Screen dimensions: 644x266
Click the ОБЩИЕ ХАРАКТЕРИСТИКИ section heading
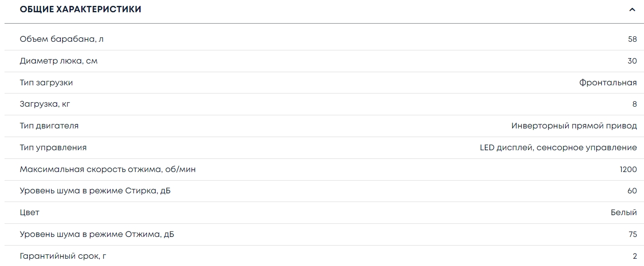pyautogui.click(x=81, y=9)
